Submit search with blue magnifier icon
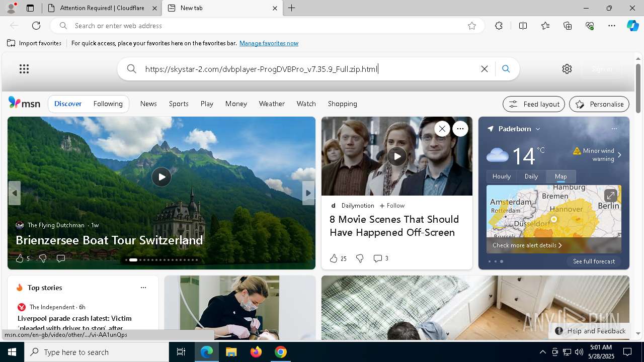Screen dimensions: 644x362 506,69
